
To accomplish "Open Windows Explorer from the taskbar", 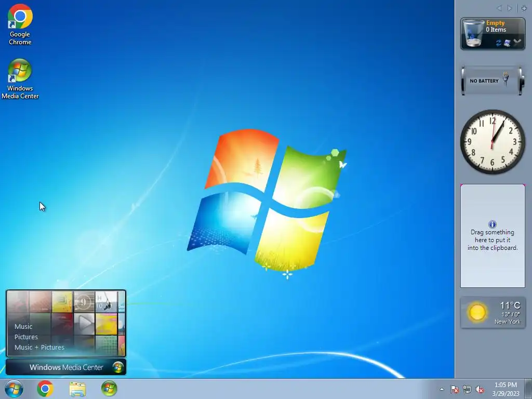I will [77, 389].
